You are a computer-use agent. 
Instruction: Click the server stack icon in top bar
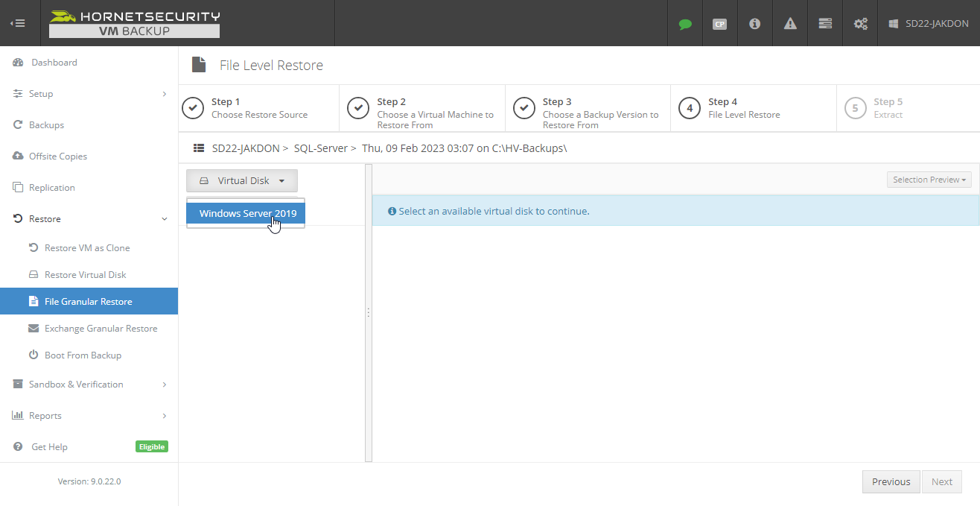tap(824, 23)
